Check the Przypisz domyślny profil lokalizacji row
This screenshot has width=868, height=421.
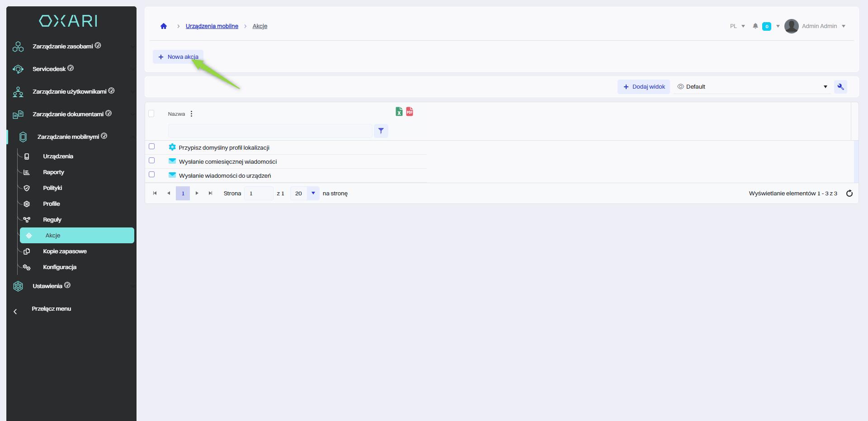[x=152, y=147]
